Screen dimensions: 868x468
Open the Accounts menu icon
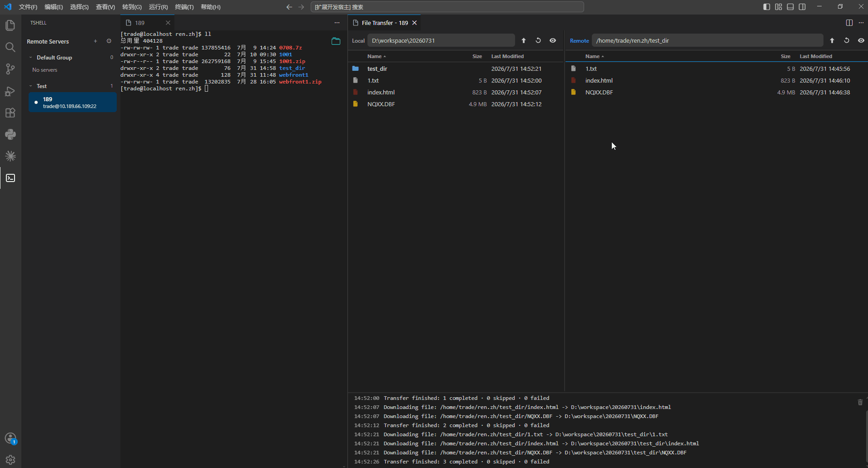tap(10, 438)
